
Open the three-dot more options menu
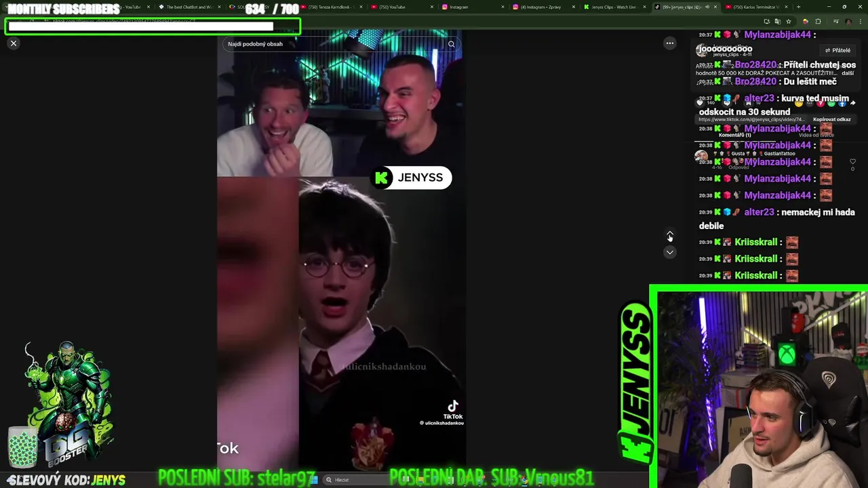click(x=669, y=43)
